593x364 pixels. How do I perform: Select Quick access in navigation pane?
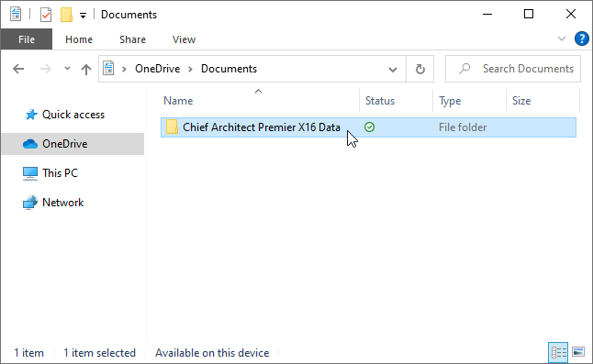click(73, 115)
